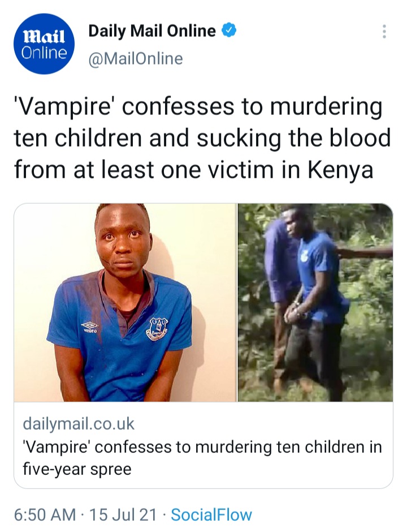Image resolution: width=407 pixels, height=532 pixels.
Task: Click the 15 Jul 21 date
Action: [123, 514]
